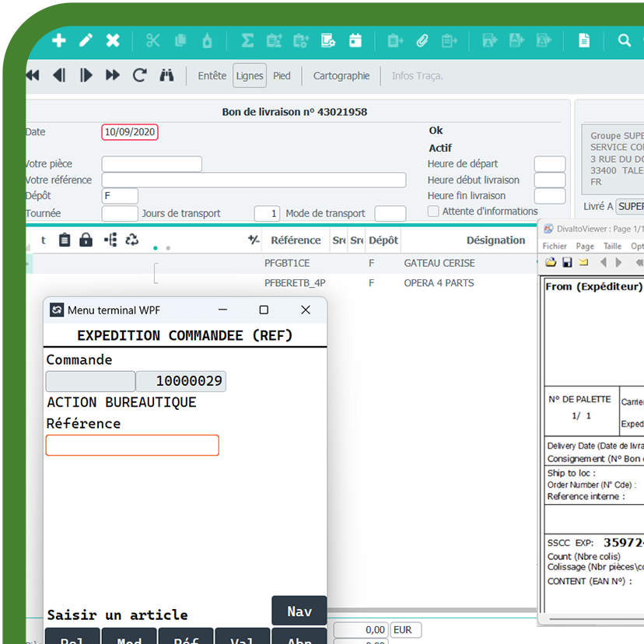Click the Date field 10/09/2020

130,132
